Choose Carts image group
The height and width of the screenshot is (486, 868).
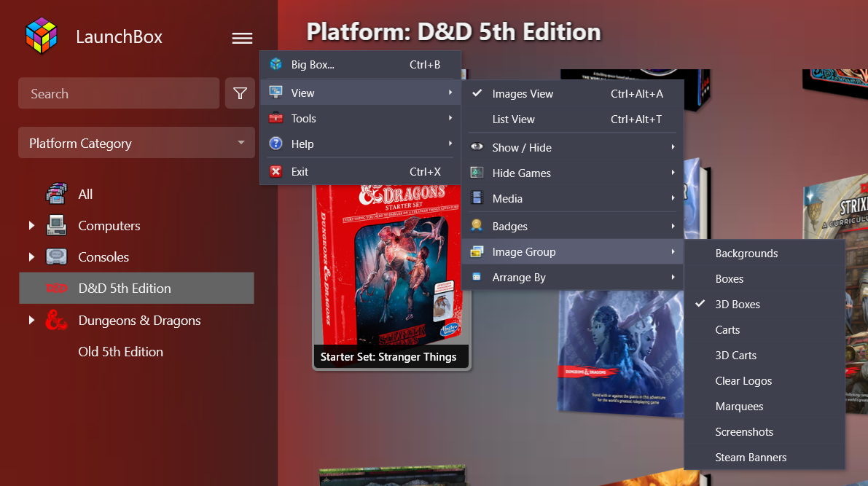tap(765, 329)
